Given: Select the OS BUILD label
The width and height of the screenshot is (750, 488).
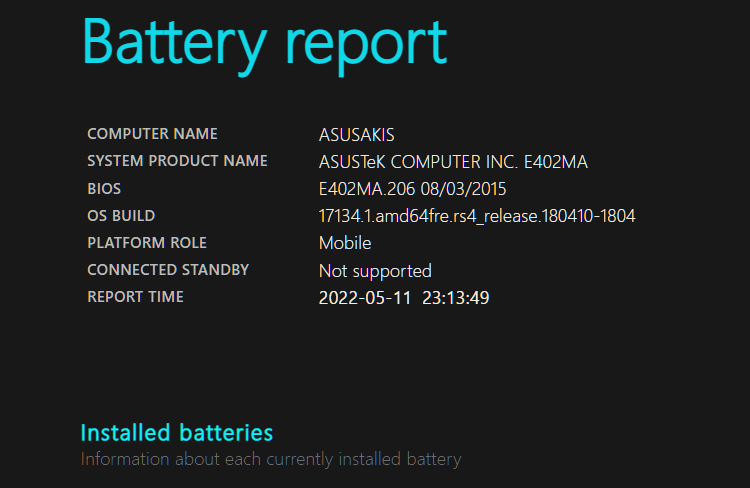Looking at the screenshot, I should coord(121,215).
